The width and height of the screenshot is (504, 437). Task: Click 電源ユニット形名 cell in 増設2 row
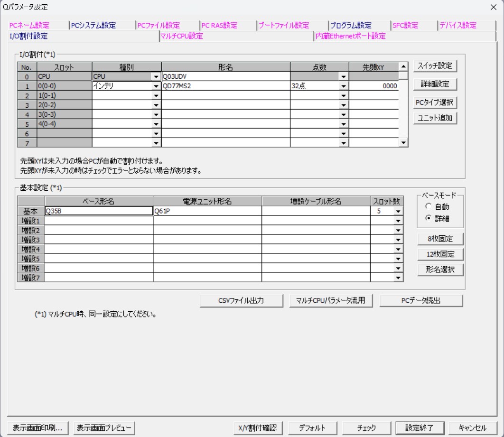point(207,230)
